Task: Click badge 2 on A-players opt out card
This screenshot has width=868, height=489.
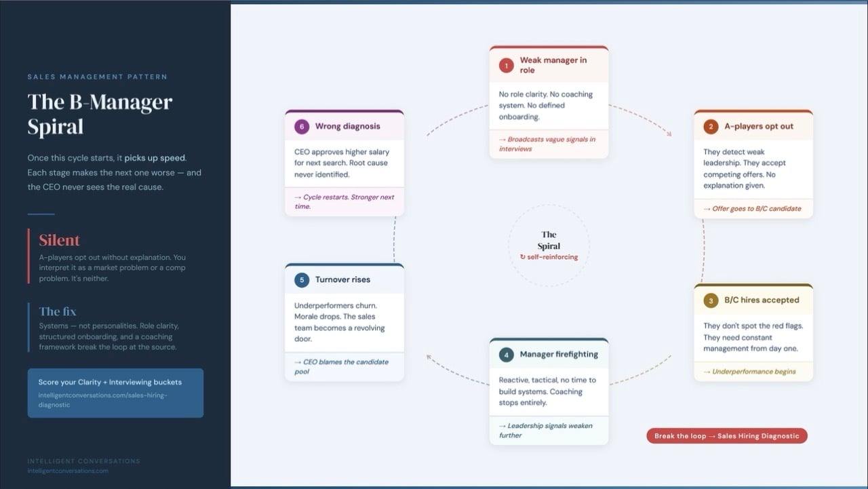Action: pos(711,126)
